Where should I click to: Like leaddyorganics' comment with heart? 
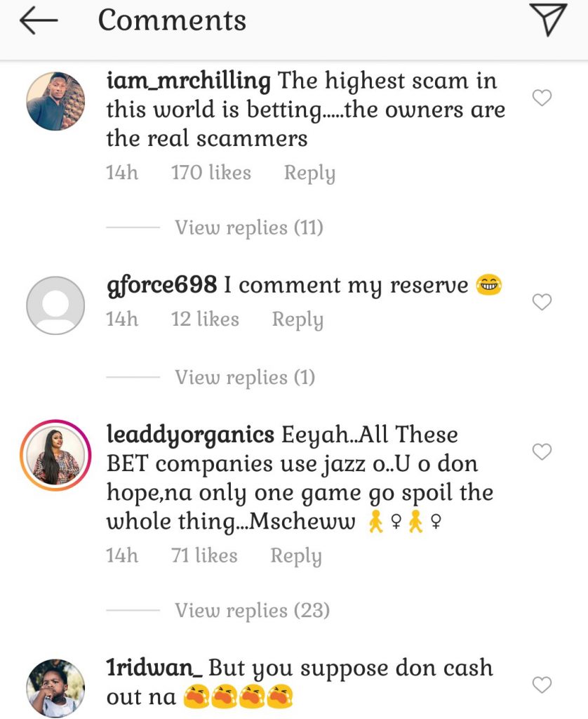542,452
